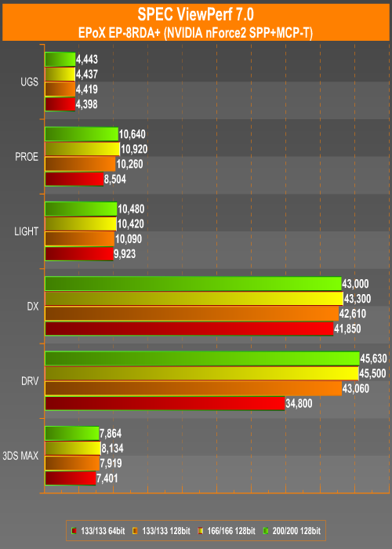Click the SPEC ViewPerf 7.0 title
The width and height of the screenshot is (392, 549).
pyautogui.click(x=196, y=15)
